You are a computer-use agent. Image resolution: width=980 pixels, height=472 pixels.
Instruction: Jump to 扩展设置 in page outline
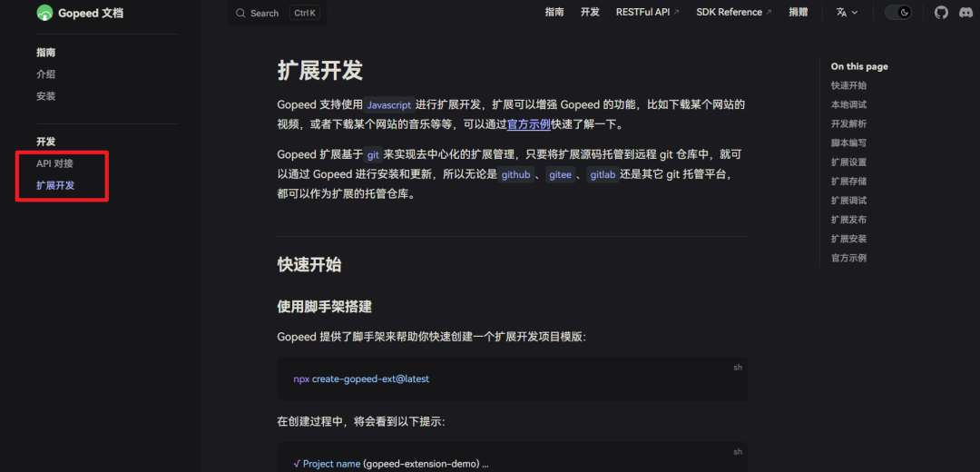tap(848, 162)
